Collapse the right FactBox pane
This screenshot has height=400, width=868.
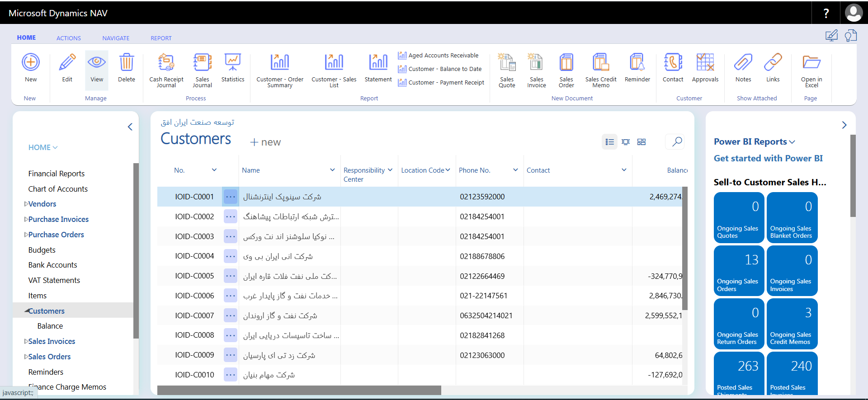844,125
